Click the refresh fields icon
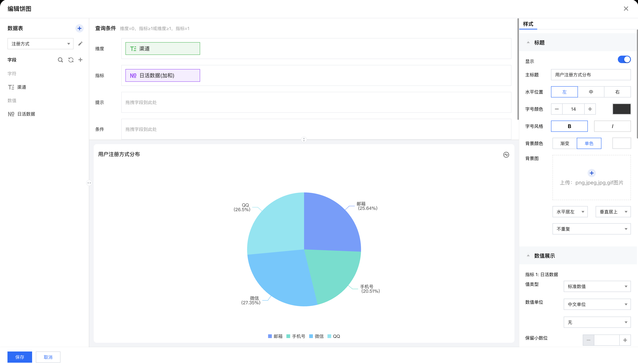 (x=71, y=60)
